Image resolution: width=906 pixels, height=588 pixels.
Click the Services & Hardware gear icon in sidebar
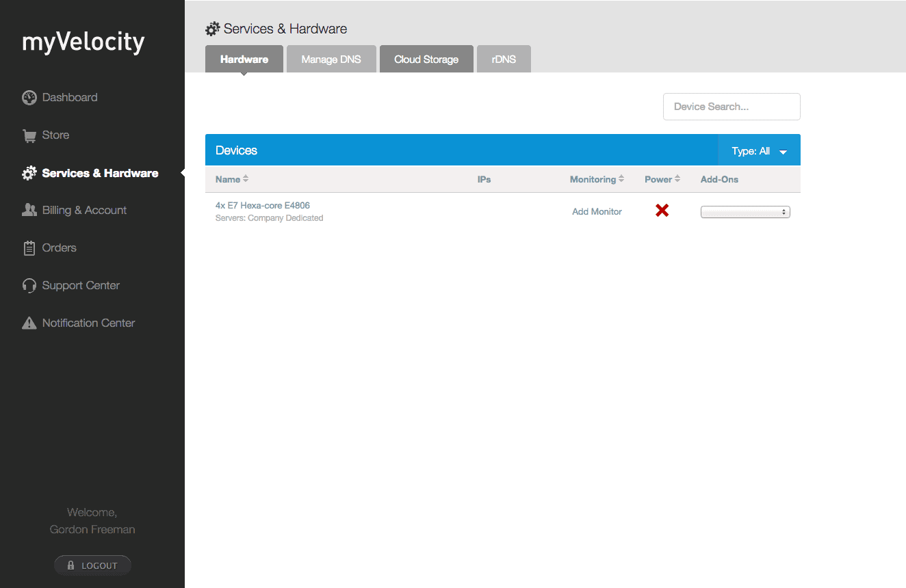click(x=29, y=173)
